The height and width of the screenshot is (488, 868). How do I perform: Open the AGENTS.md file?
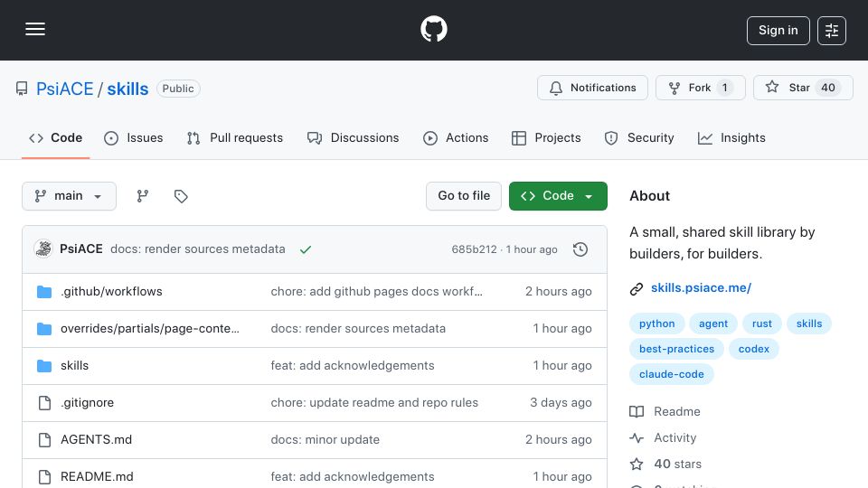pos(97,440)
